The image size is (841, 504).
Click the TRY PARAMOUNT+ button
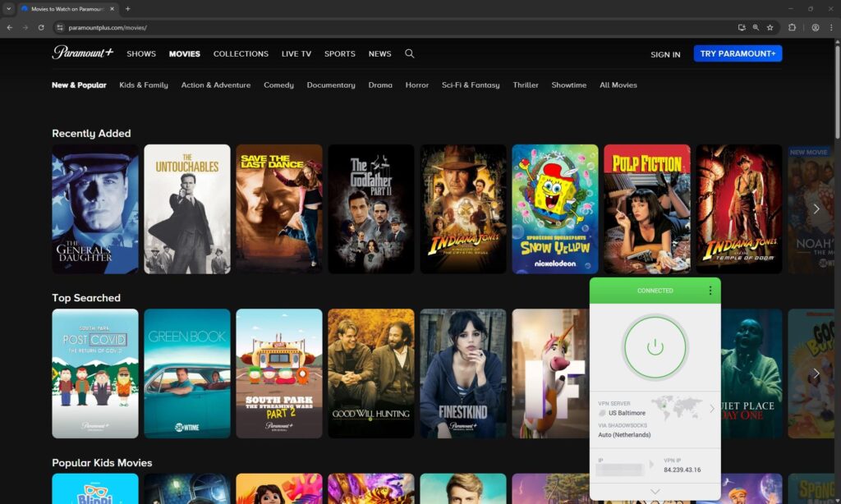[738, 53]
